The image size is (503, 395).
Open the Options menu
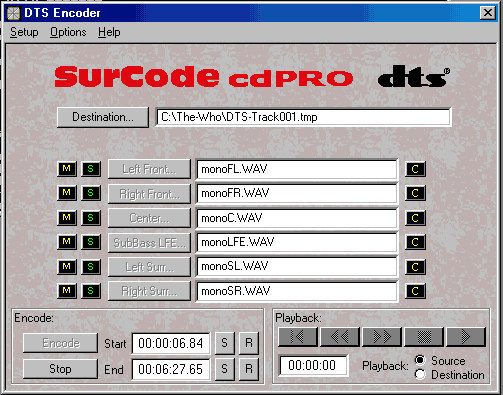click(68, 32)
